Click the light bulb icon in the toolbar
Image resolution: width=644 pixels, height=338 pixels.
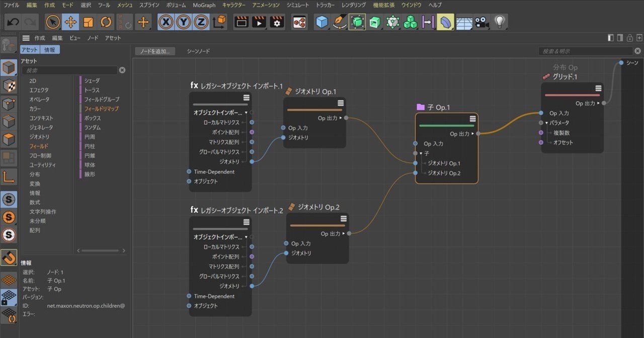coord(499,22)
